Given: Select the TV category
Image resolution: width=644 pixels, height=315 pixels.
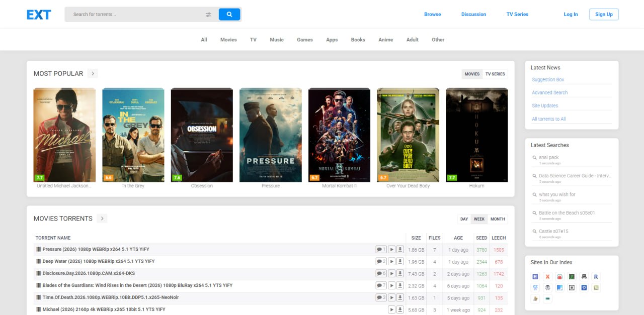Looking at the screenshot, I should point(253,40).
